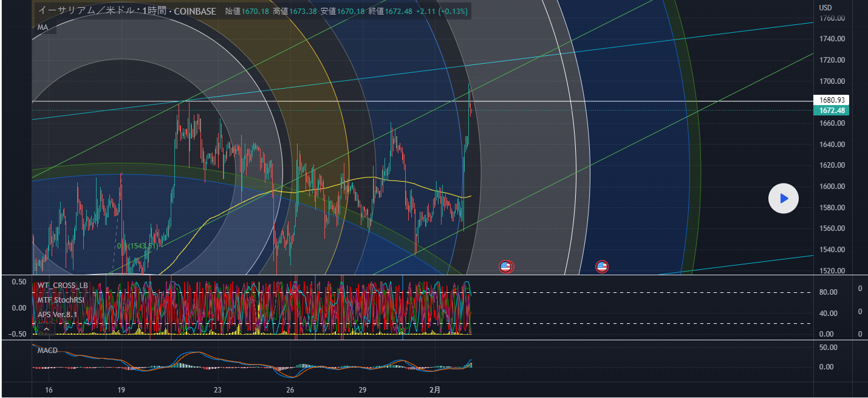Screen dimensions: 868x398
Task: Click the green 1672.48 current price label
Action: [x=830, y=111]
